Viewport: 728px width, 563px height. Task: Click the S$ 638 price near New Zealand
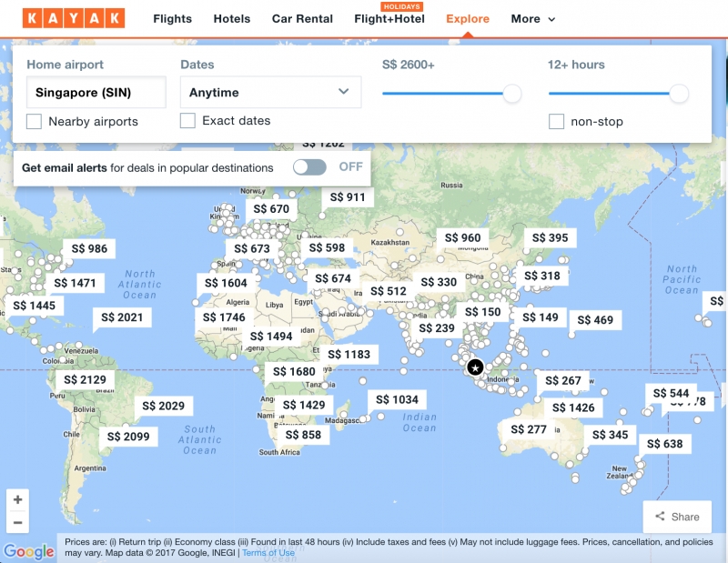(x=665, y=444)
